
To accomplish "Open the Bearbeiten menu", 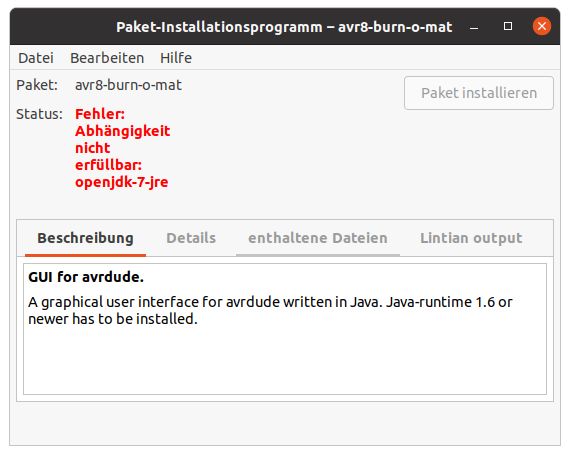I will pos(107,58).
